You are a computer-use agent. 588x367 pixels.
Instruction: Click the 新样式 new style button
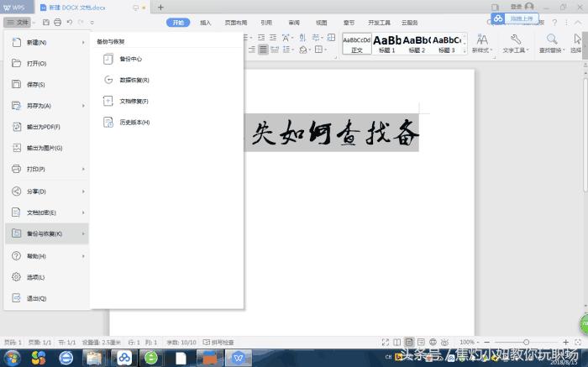482,44
